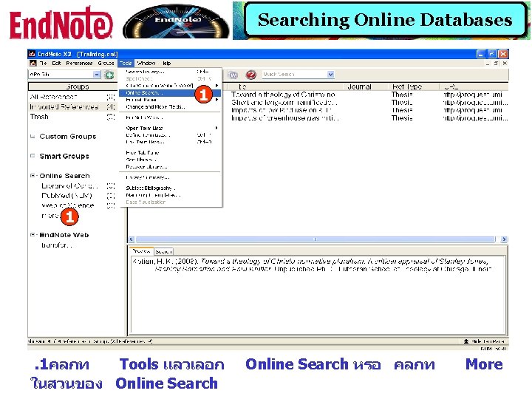Close the open Tools menu

pyautogui.click(x=126, y=63)
